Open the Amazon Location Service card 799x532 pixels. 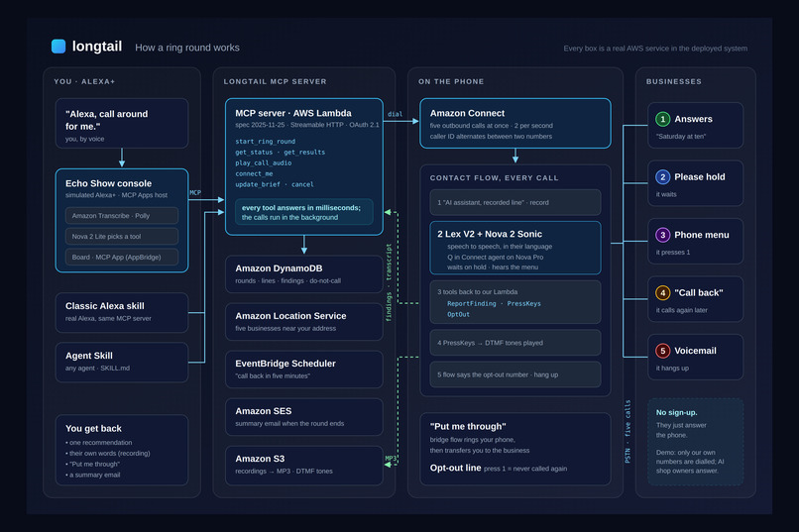tap(303, 322)
